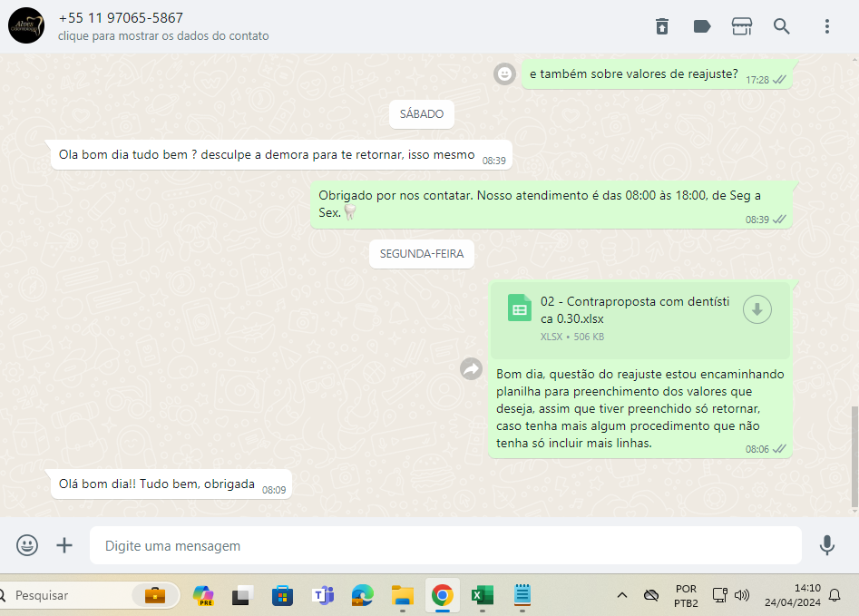The height and width of the screenshot is (616, 859).
Task: Switch to Excel in the taskbar
Action: [x=482, y=595]
